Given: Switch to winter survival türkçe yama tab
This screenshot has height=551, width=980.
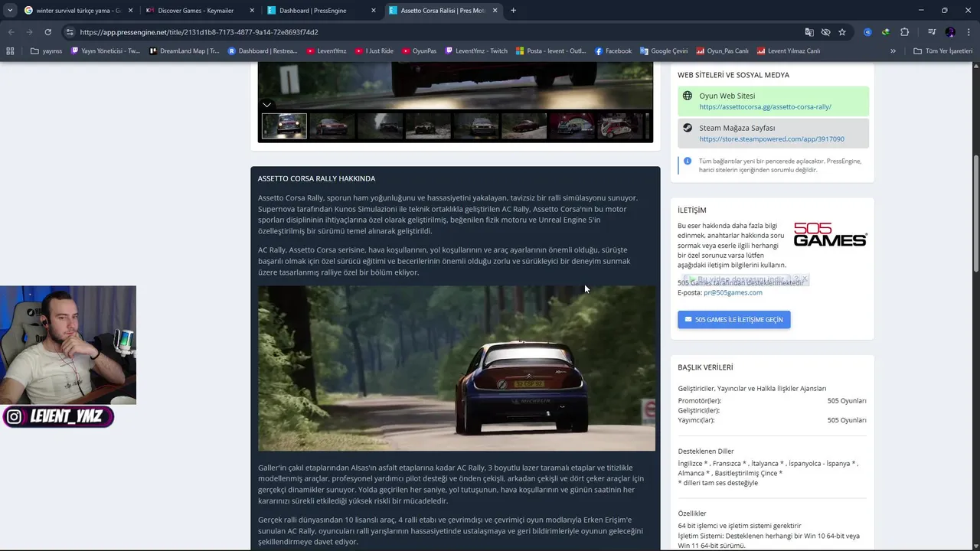Looking at the screenshot, I should 79,11.
